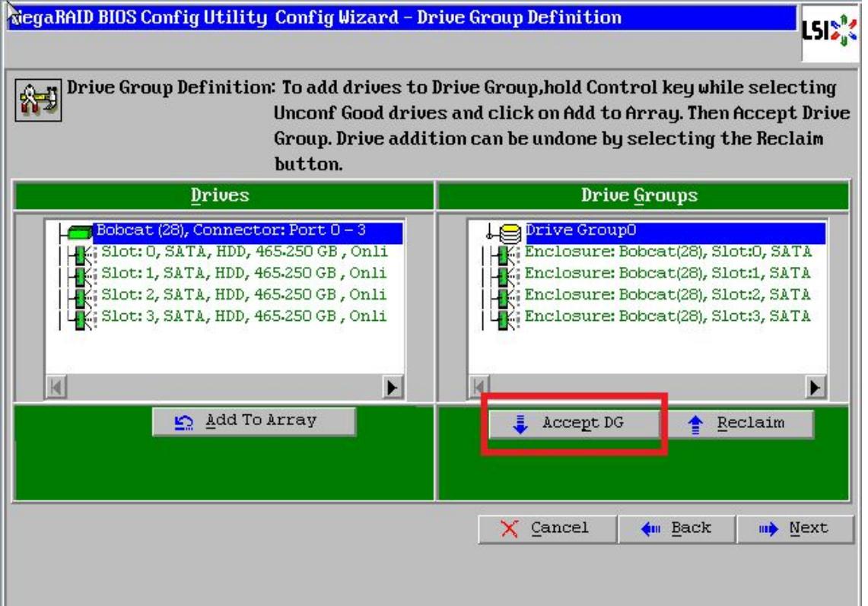Screen dimensions: 868x606
Task: Select Slot: 2 SATA HDD in Drives list
Action: pyautogui.click(x=244, y=295)
